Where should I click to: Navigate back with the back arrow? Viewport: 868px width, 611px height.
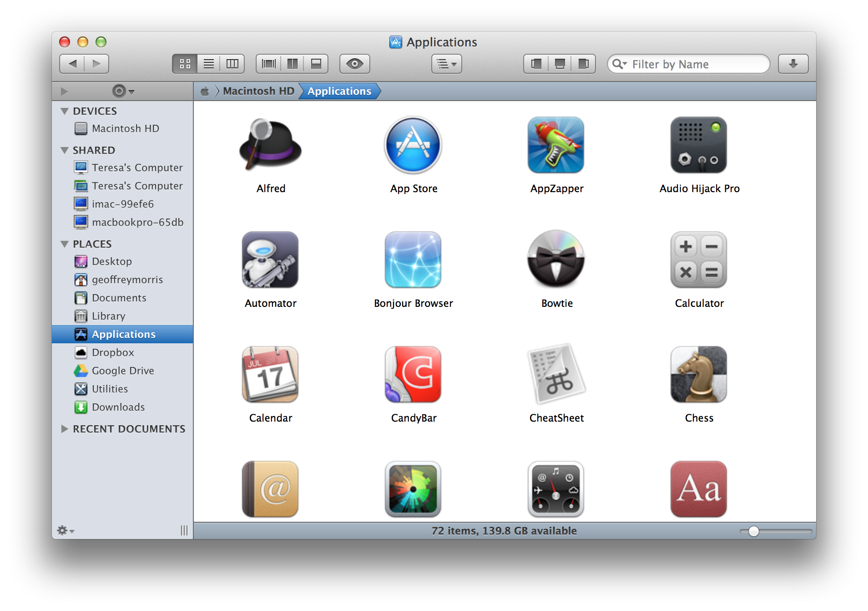coord(72,64)
